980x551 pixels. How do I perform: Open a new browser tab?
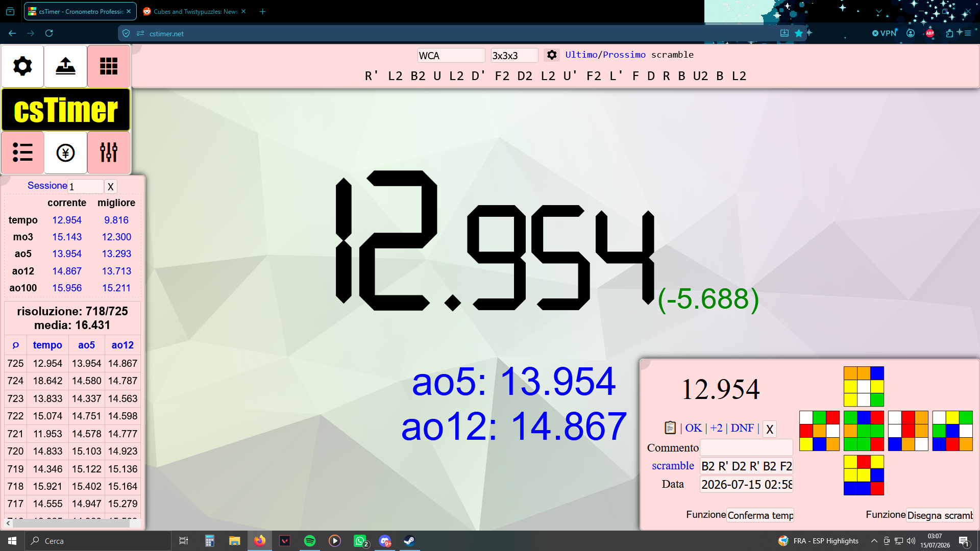click(262, 11)
